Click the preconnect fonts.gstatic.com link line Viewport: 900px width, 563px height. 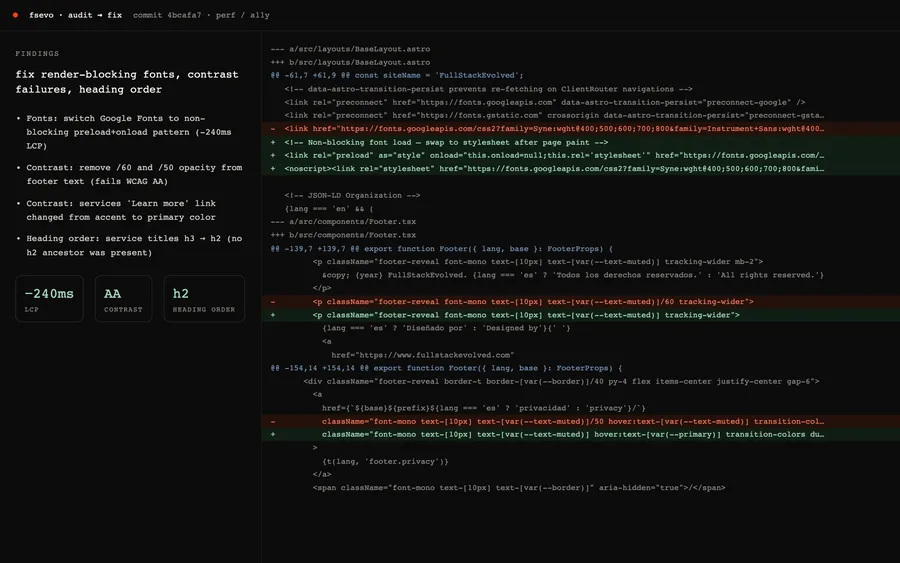pos(554,115)
